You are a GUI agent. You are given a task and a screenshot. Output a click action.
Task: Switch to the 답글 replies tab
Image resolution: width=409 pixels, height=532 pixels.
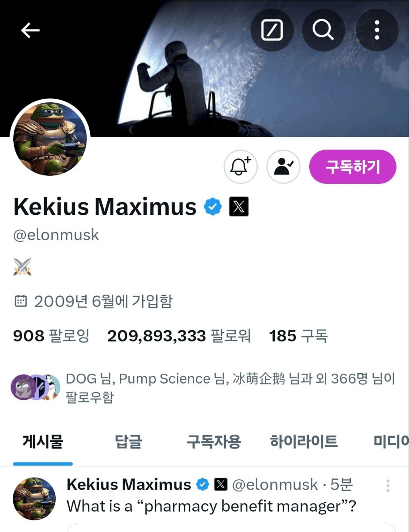coord(128,441)
